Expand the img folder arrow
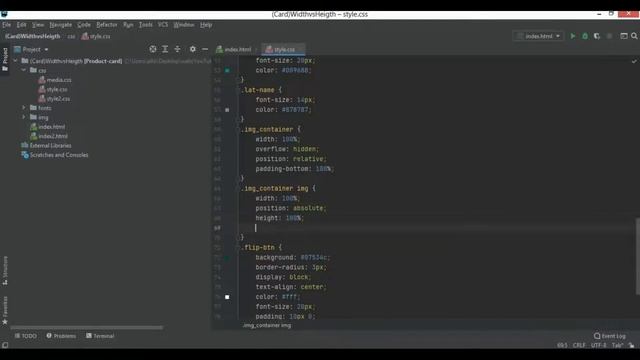Viewport: 640px width, 360px height. pyautogui.click(x=24, y=117)
